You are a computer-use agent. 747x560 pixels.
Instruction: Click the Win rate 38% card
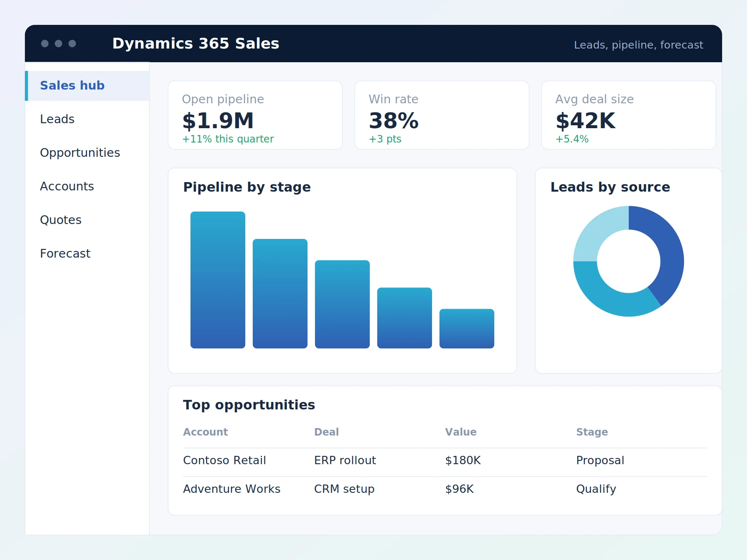(x=442, y=115)
